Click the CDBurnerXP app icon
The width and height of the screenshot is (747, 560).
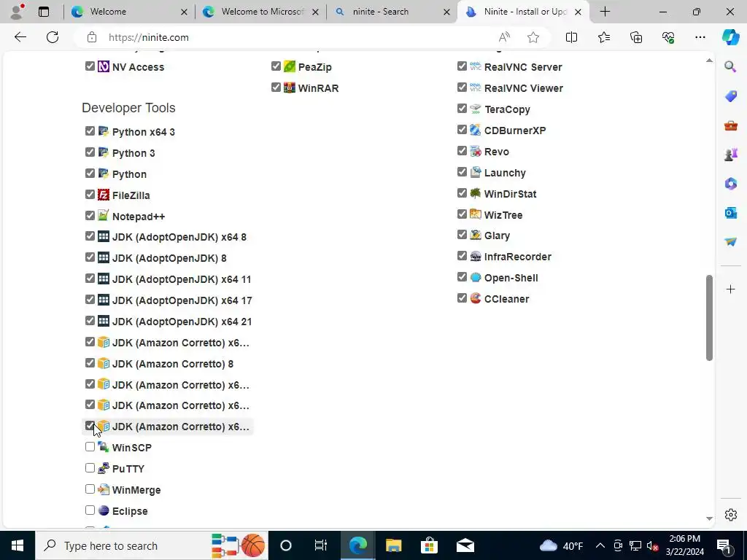[476, 130]
